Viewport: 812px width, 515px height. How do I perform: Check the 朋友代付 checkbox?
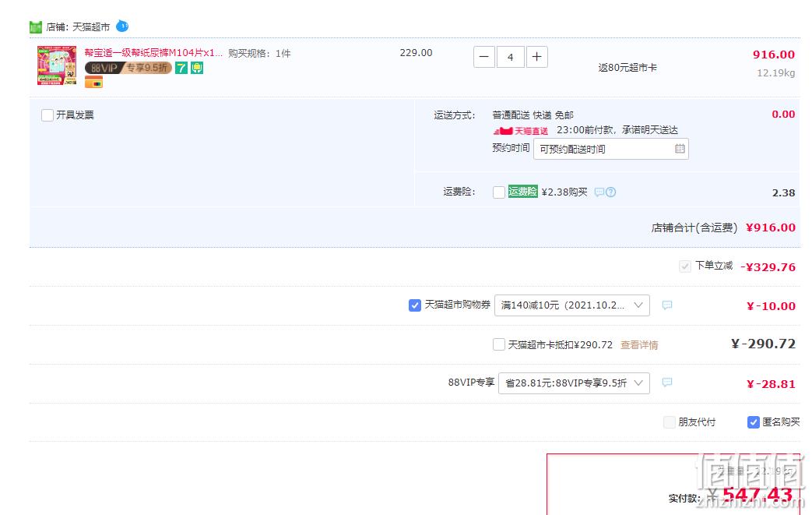click(670, 422)
